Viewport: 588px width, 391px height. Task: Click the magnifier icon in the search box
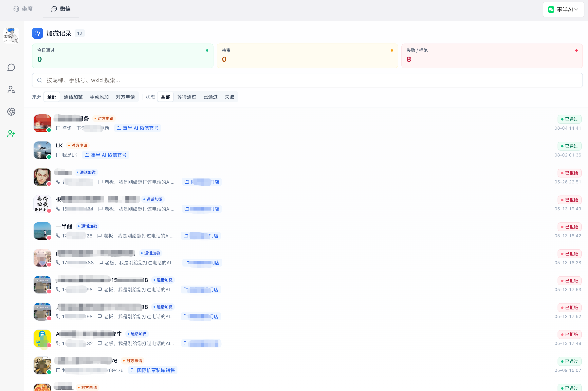[39, 80]
